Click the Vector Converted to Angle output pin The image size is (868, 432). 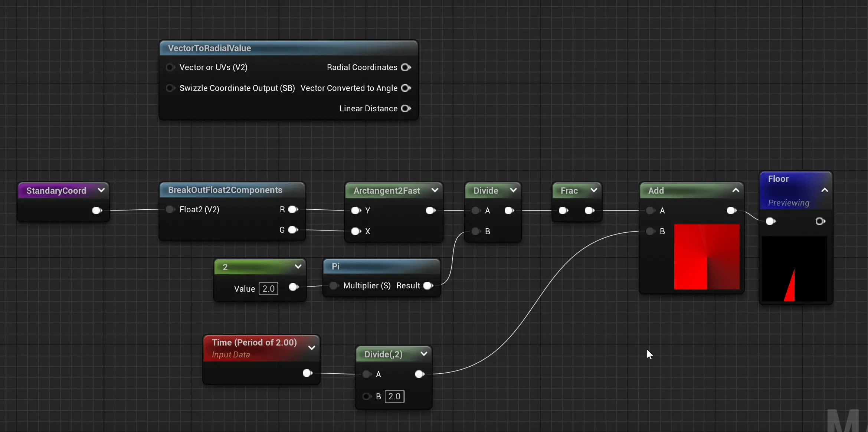tap(406, 88)
